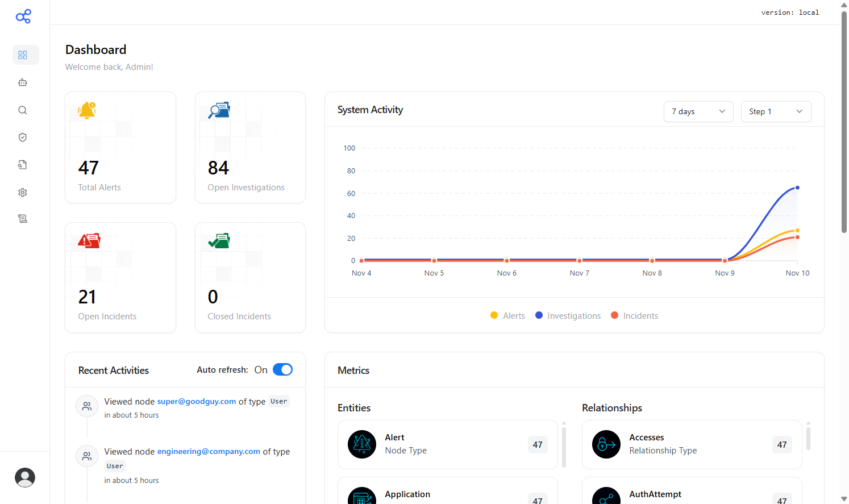Open the Dashboard grid icon in sidebar
849x504 pixels.
coord(23,55)
